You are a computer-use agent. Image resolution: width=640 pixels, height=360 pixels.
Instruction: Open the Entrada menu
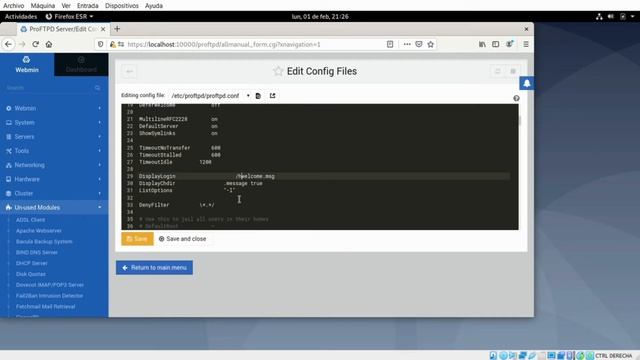coord(87,6)
